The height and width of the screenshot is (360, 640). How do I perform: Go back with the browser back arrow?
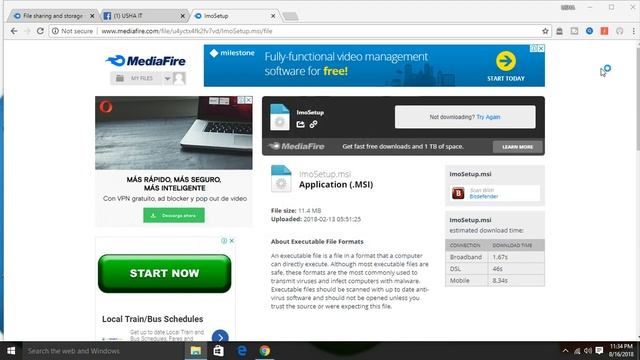14,31
